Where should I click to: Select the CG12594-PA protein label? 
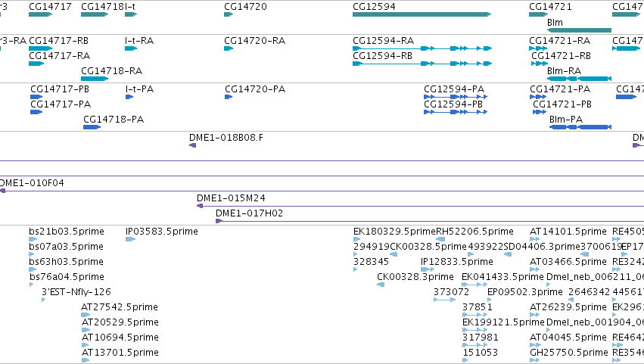tap(454, 89)
